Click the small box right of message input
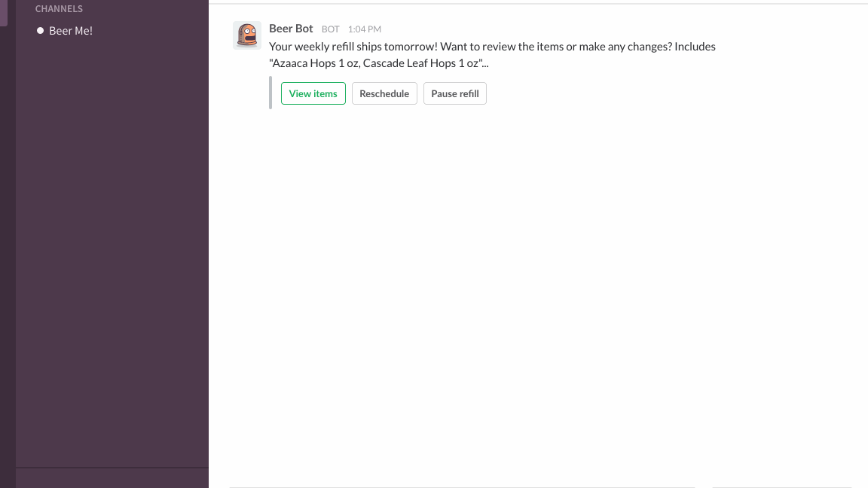Viewport: 868px width, 488px height. (781, 486)
